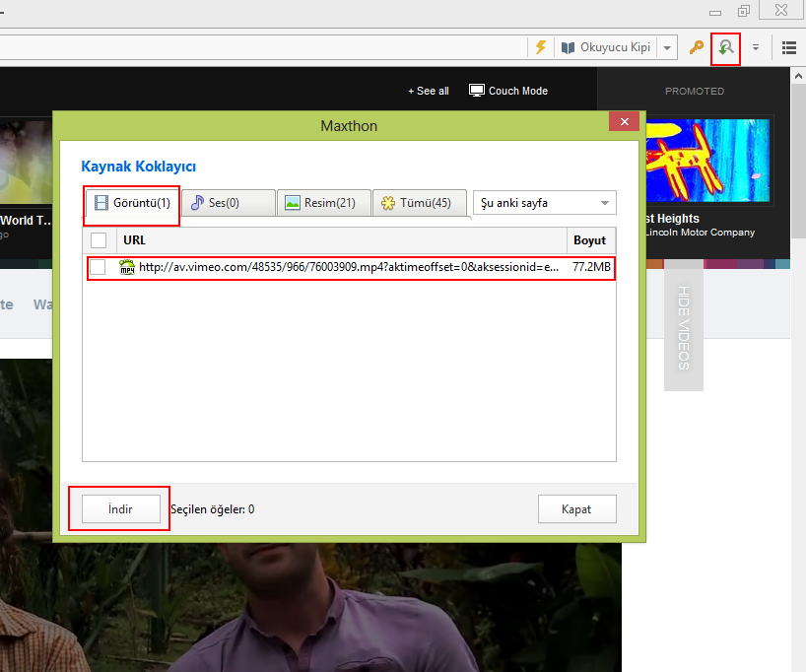Minimize the browser window
Image resolution: width=806 pixels, height=672 pixels.
[715, 13]
